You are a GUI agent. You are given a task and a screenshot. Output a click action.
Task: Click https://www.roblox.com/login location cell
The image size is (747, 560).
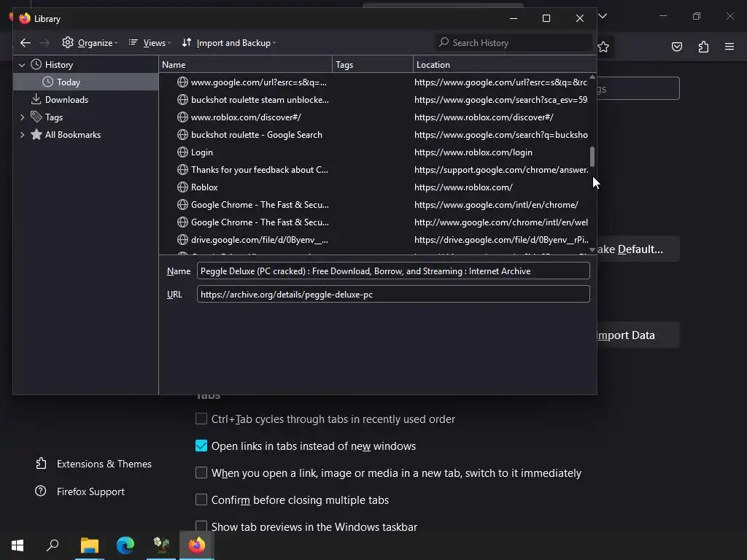coord(473,152)
